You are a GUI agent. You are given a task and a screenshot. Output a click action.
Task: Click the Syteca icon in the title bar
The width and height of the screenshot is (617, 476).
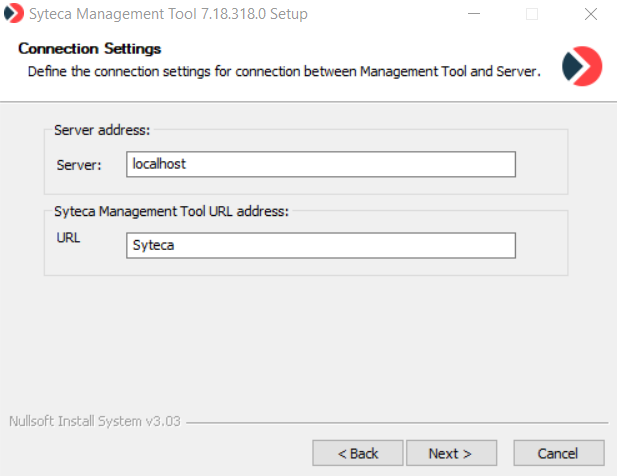click(x=14, y=14)
